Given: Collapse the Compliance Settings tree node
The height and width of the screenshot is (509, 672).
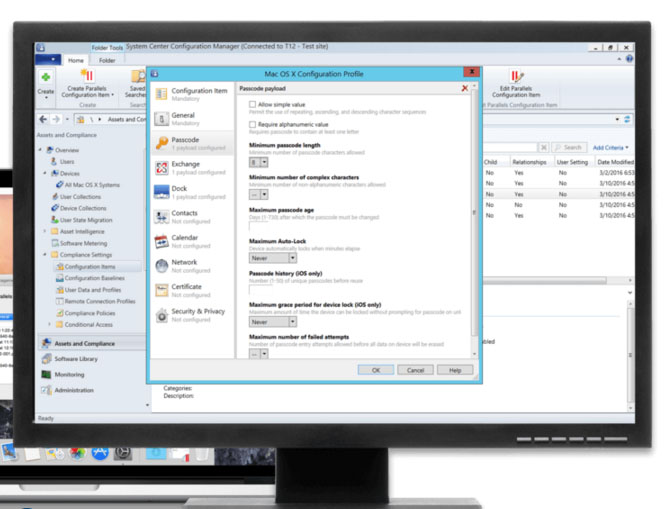Looking at the screenshot, I should point(45,254).
